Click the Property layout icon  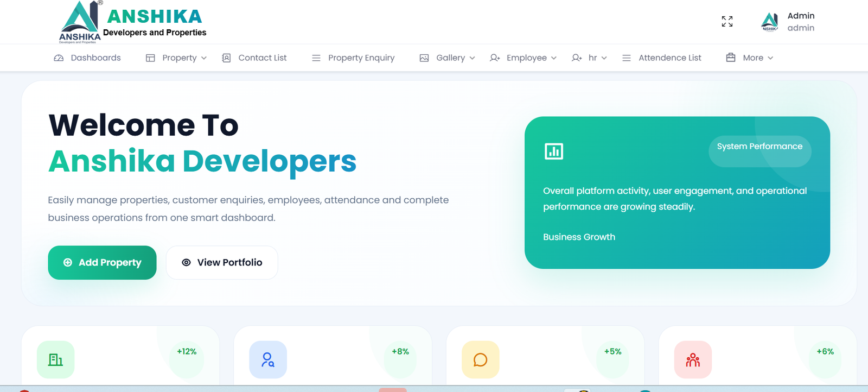pos(150,58)
